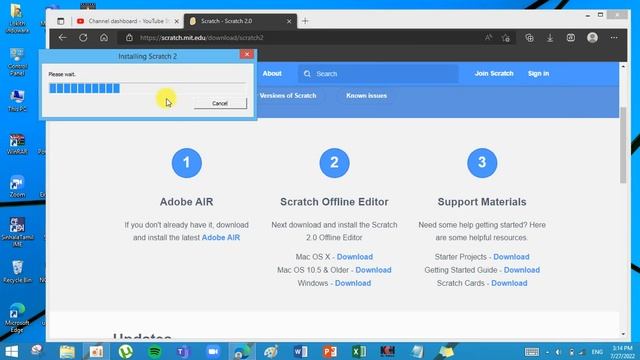Click the Adobe AIR heading

[187, 202]
